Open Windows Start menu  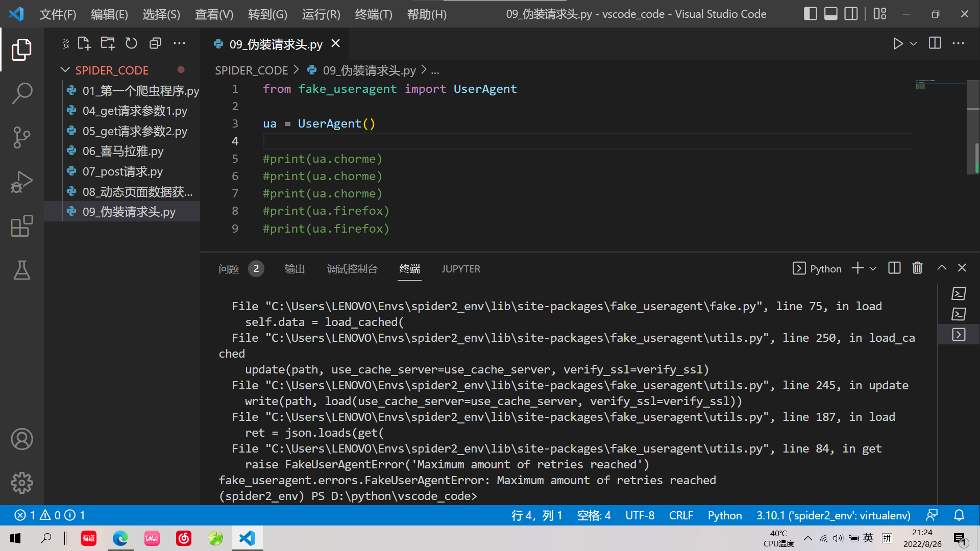15,538
